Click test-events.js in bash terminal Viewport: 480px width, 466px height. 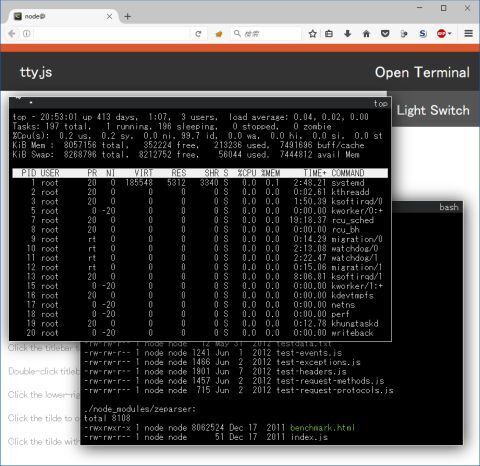click(x=309, y=353)
